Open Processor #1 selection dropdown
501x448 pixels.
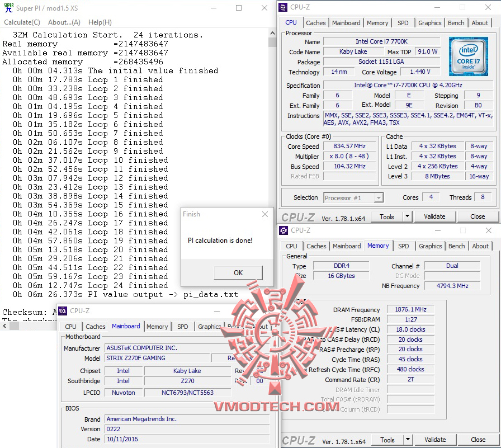tap(353, 198)
